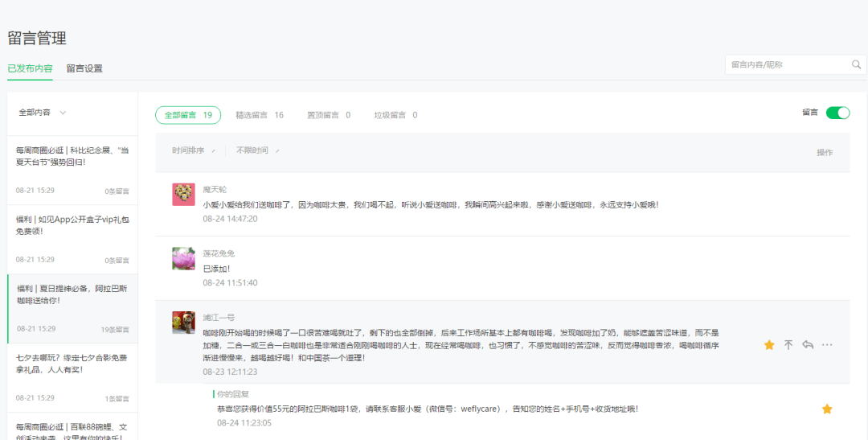Pin 浦江一号's comment to top

788,345
